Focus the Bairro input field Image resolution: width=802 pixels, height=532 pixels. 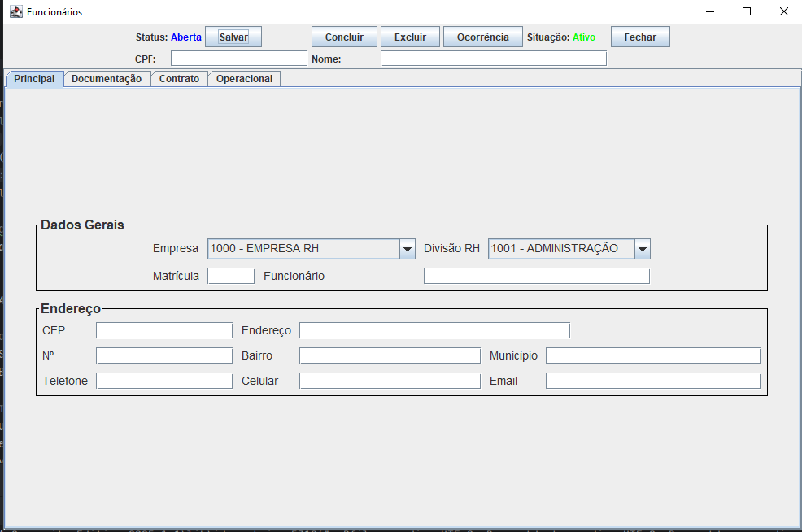pyautogui.click(x=390, y=355)
